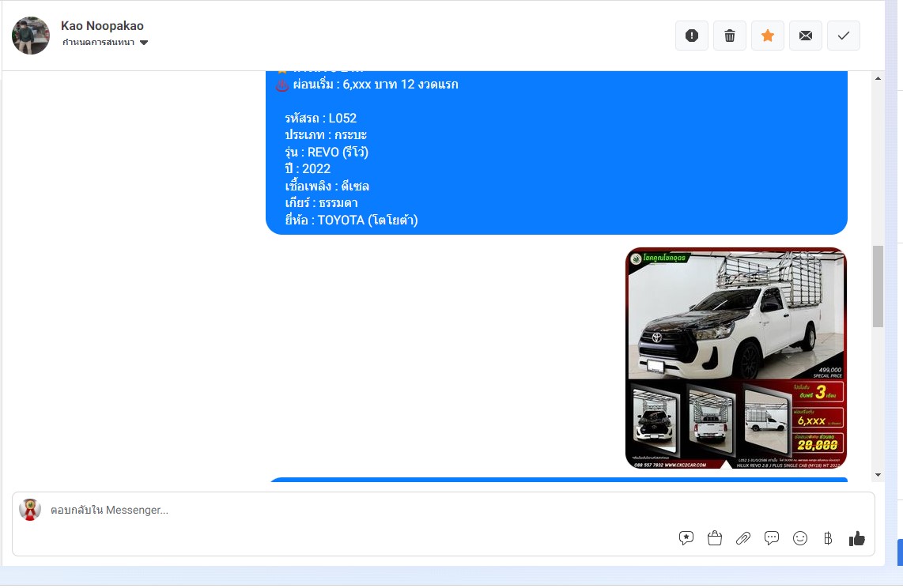The width and height of the screenshot is (903, 588).
Task: Open the speech bubble message template icon
Action: (772, 538)
